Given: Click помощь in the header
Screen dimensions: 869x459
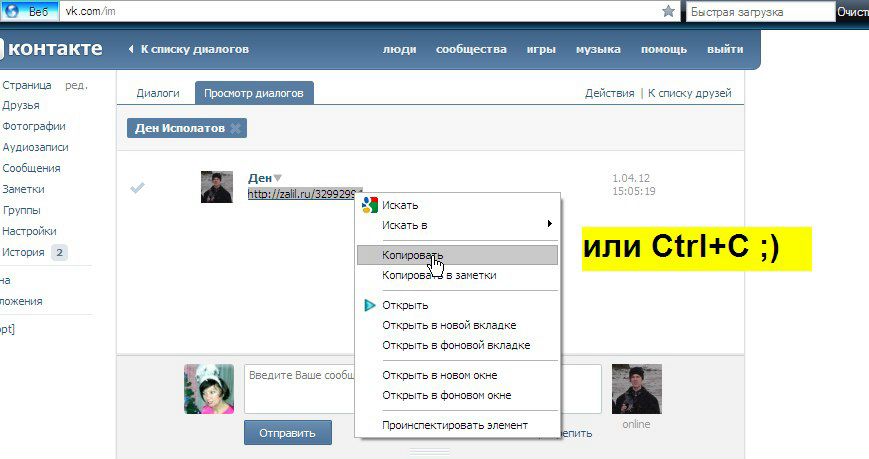Looking at the screenshot, I should tap(663, 49).
